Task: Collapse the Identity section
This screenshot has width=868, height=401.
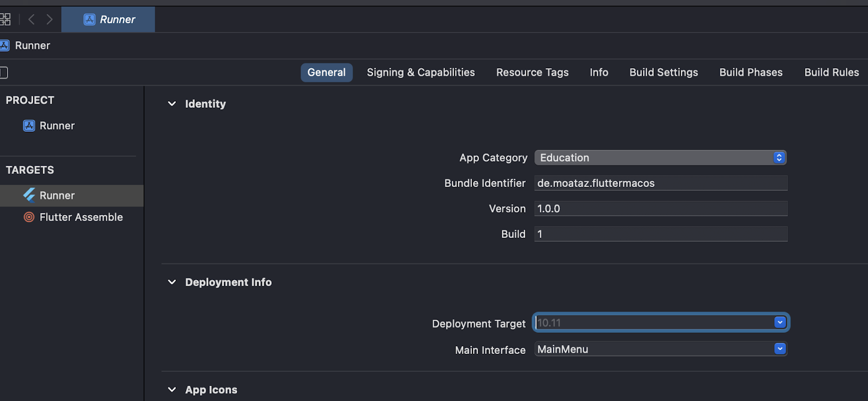Action: point(172,104)
